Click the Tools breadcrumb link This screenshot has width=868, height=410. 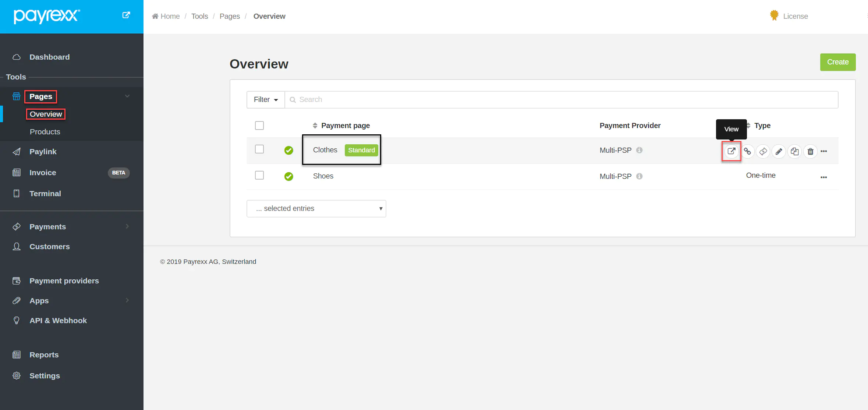(x=199, y=16)
